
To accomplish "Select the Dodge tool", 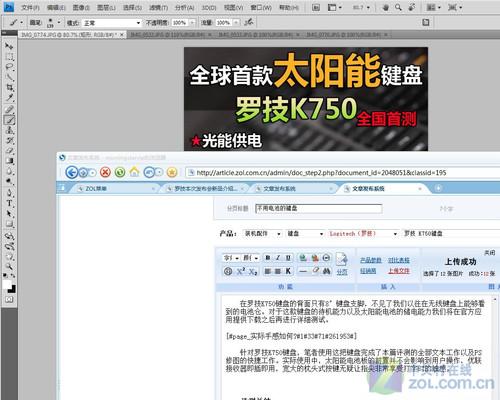I will tap(9, 182).
